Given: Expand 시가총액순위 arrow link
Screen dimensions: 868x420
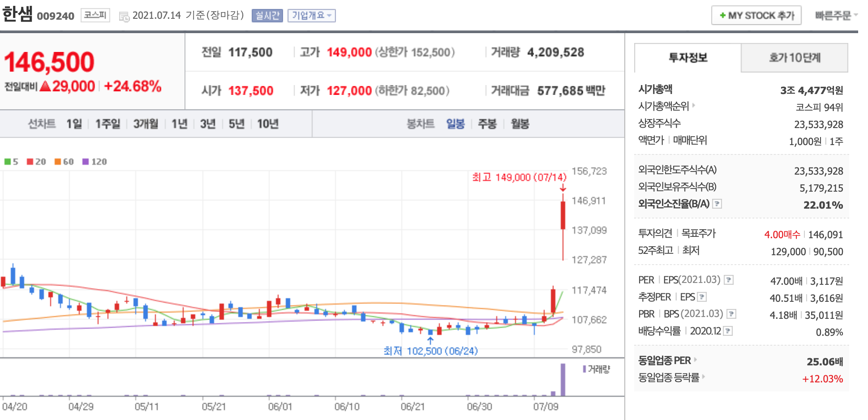Looking at the screenshot, I should pyautogui.click(x=694, y=105).
